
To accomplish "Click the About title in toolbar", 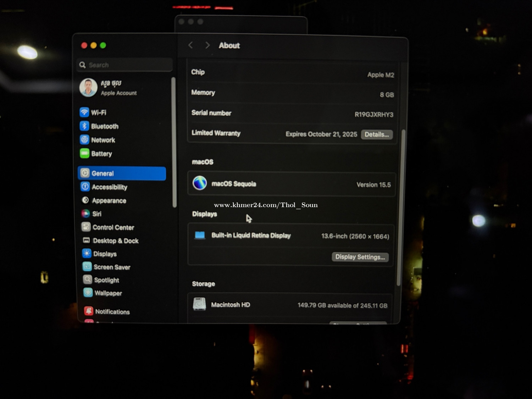I will [x=229, y=45].
